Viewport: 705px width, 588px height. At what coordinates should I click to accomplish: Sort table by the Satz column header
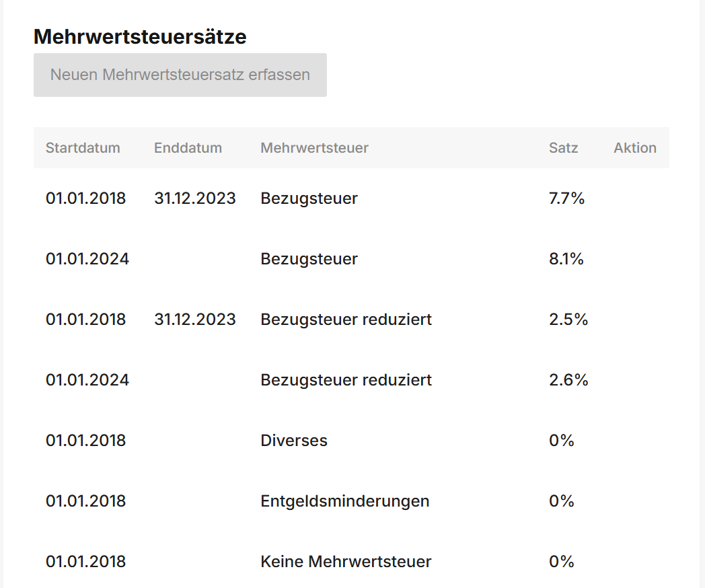(564, 147)
